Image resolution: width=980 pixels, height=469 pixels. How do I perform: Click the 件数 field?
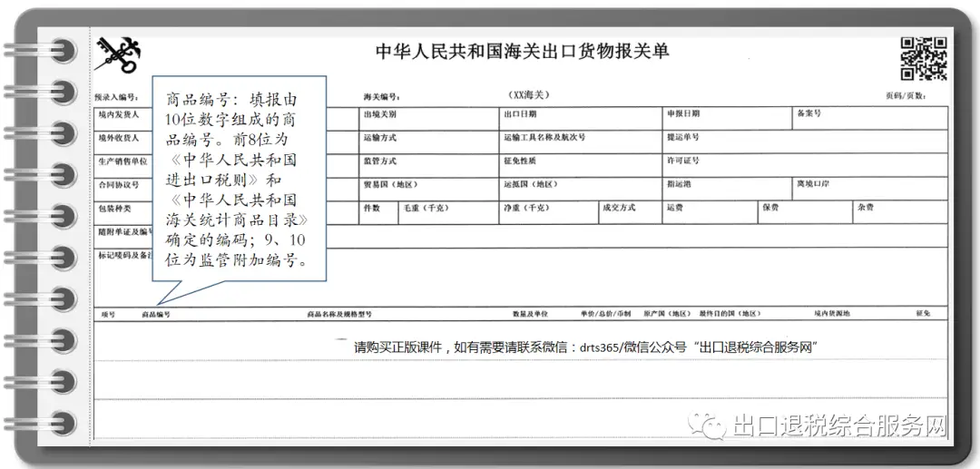378,212
